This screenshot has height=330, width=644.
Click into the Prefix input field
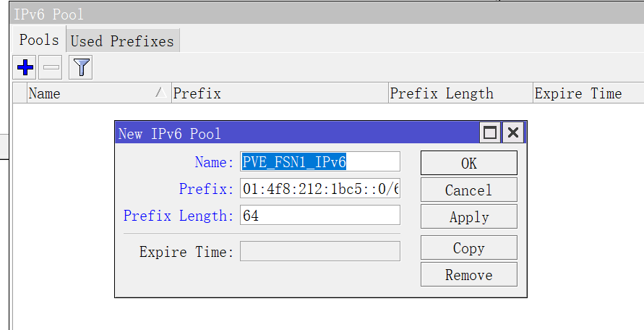319,190
